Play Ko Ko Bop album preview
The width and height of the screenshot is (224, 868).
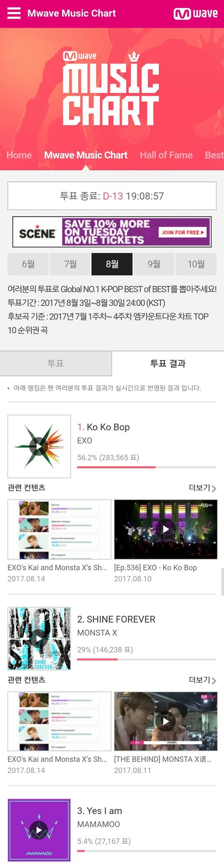pos(39,446)
